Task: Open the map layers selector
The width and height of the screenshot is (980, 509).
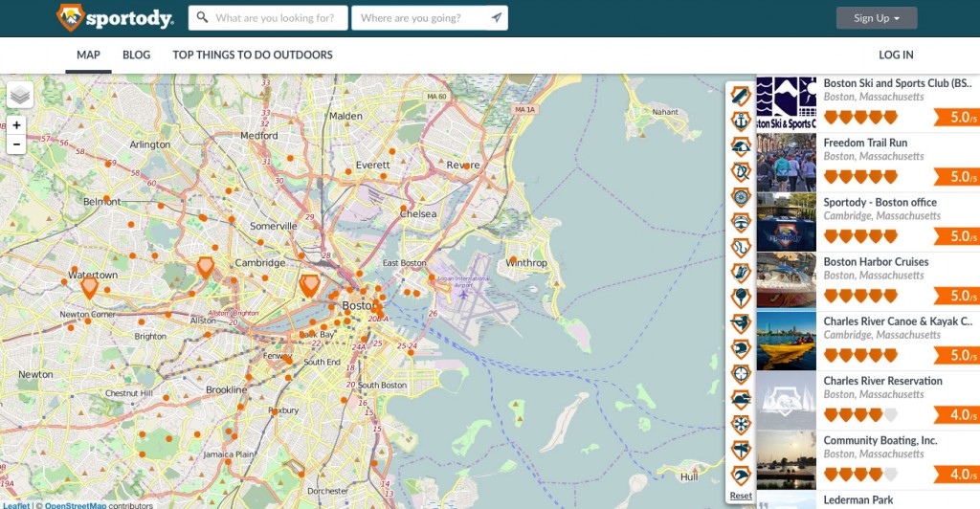Action: (20, 96)
